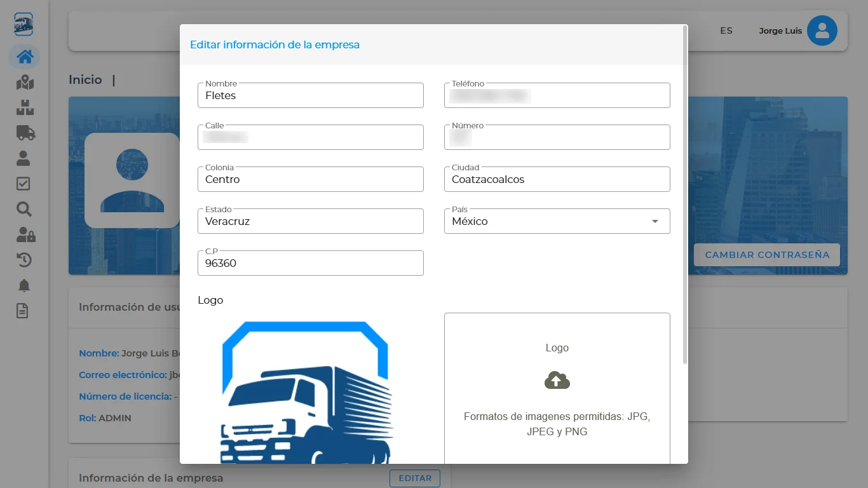Click the search magnifier icon
This screenshot has width=868, height=488.
[x=24, y=209]
